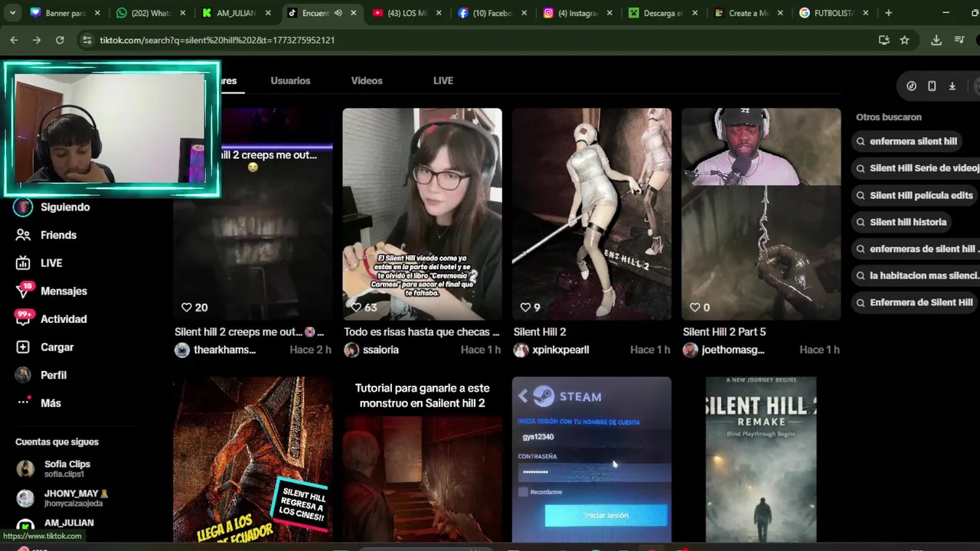Screen dimensions: 980x551
Task: Open 'la habitacion mas silenci' suggestion
Action: [917, 275]
